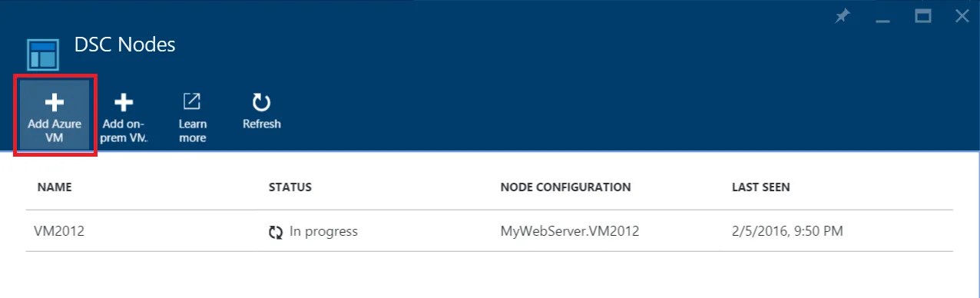Click the In progress sync status icon
Screen dimensions: 980x298
(276, 232)
